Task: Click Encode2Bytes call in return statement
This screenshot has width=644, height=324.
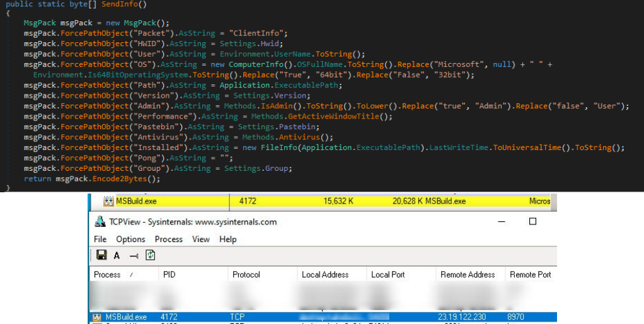Action: [x=120, y=178]
